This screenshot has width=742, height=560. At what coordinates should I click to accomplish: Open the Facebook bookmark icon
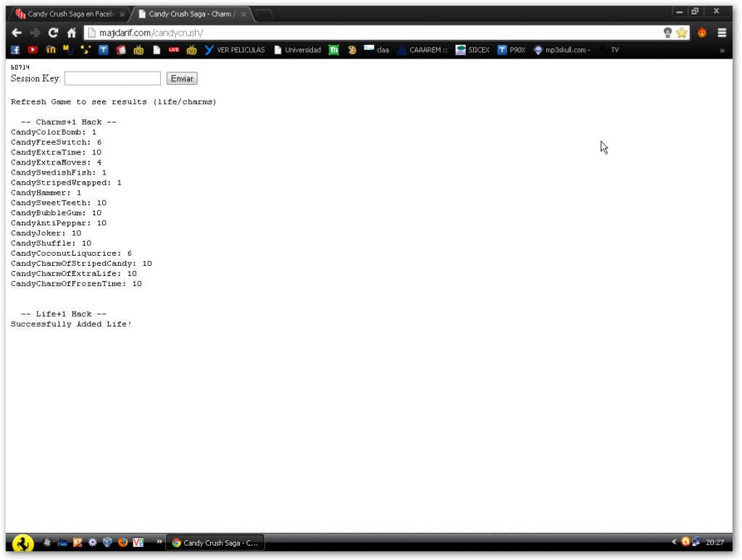[15, 50]
